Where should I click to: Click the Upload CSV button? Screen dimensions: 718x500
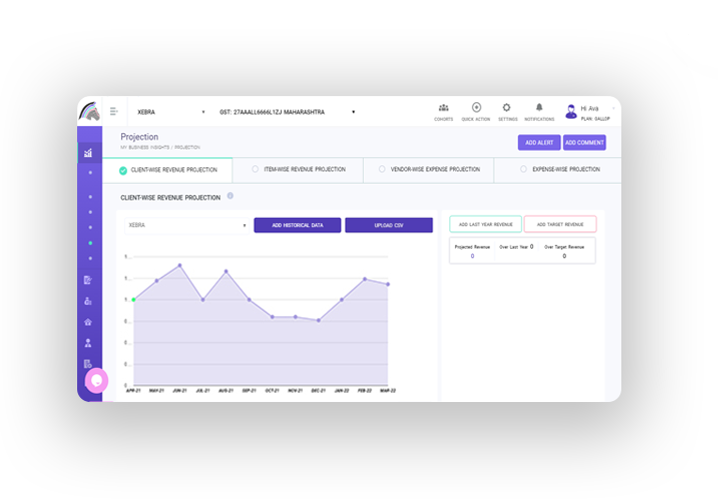pos(389,225)
